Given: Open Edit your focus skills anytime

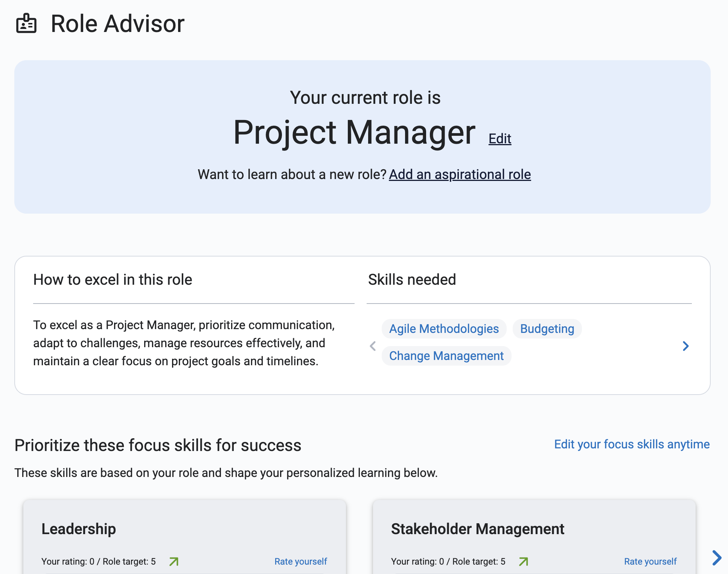Looking at the screenshot, I should [x=632, y=444].
